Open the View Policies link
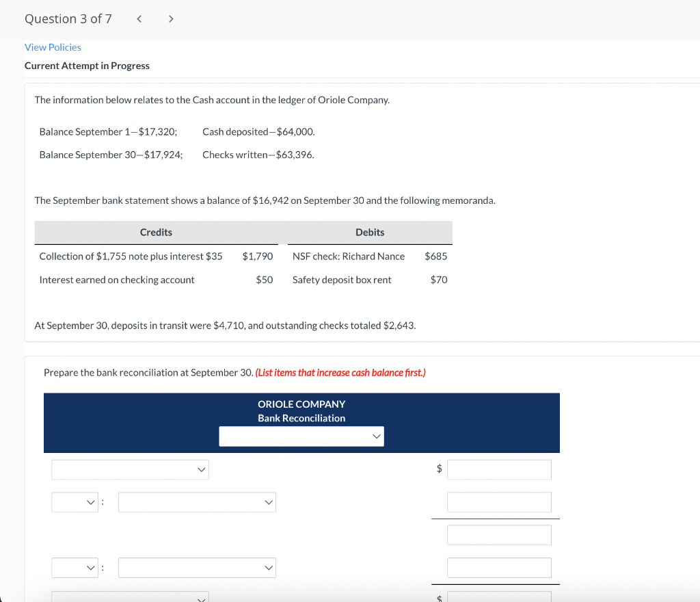The image size is (700, 602). point(53,47)
